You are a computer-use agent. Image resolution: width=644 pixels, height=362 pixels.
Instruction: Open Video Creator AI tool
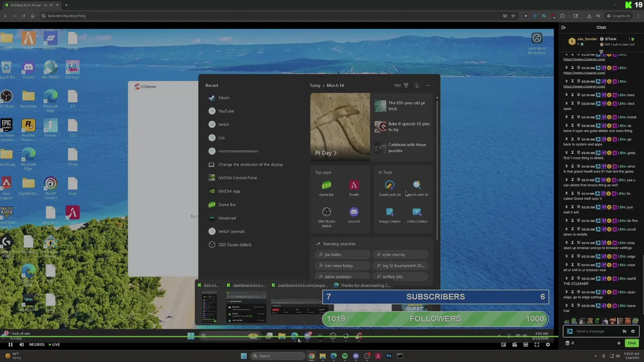click(417, 215)
